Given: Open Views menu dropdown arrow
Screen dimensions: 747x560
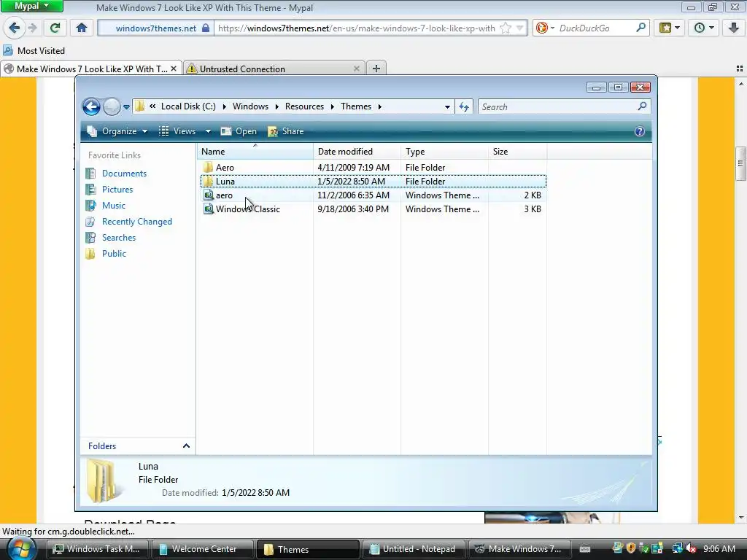Looking at the screenshot, I should click(x=208, y=131).
